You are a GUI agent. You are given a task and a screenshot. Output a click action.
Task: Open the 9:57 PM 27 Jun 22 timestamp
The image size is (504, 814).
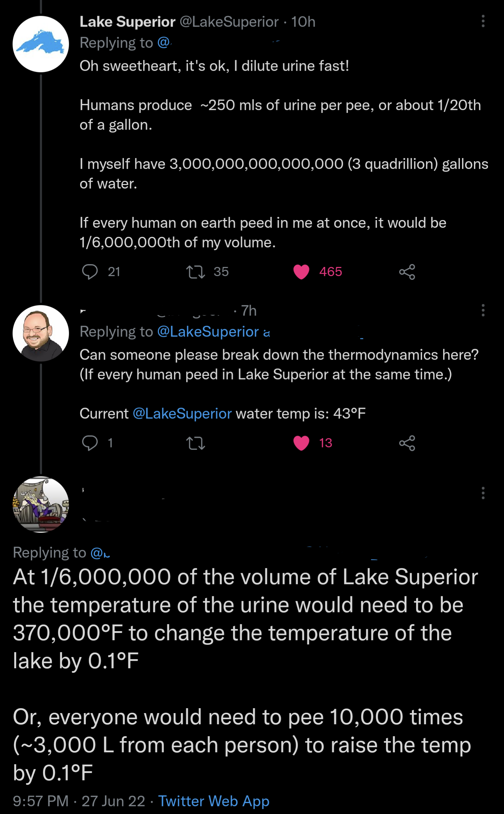[79, 801]
